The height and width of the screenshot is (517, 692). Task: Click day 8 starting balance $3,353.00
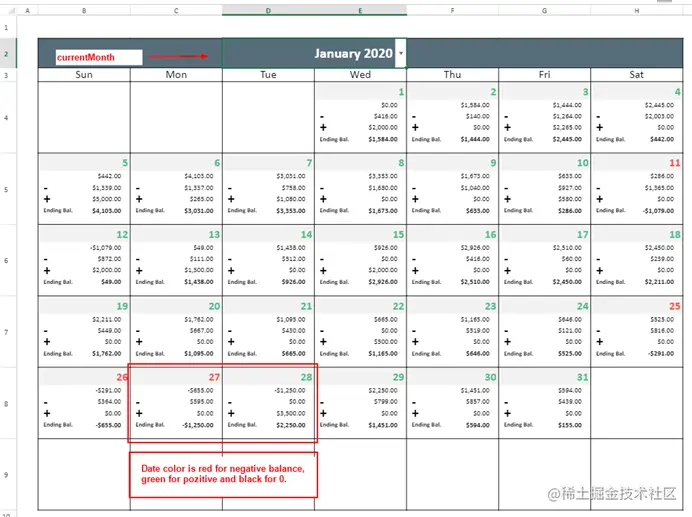383,176
